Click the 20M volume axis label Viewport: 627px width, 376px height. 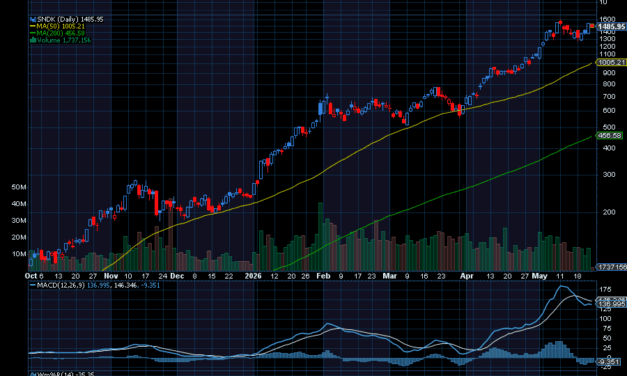[19, 238]
